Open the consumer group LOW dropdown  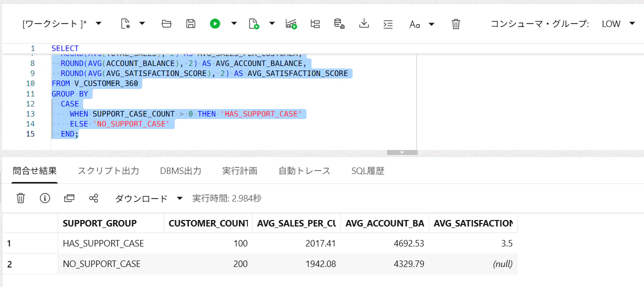click(618, 23)
